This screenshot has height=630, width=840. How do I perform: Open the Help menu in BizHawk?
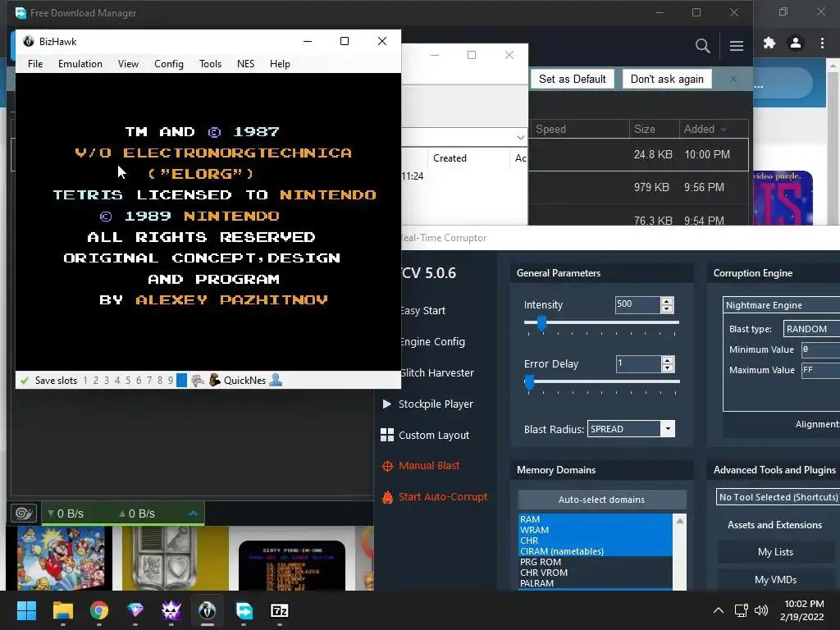coord(280,64)
